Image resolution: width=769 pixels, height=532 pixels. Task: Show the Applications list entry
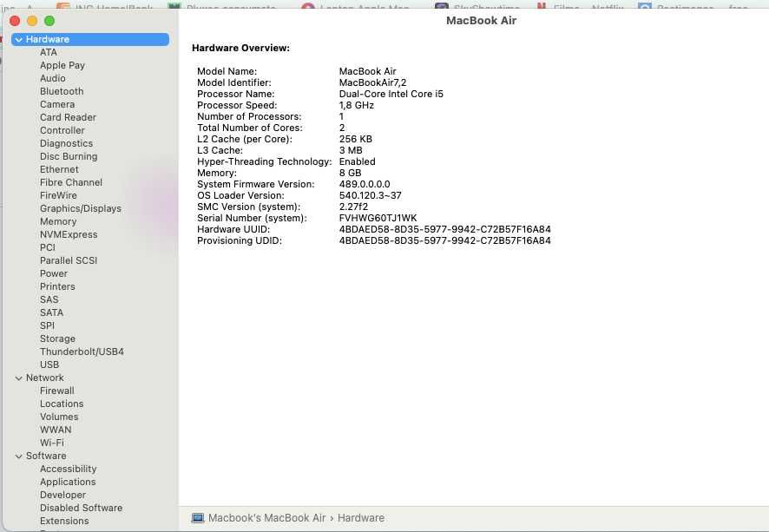68,482
